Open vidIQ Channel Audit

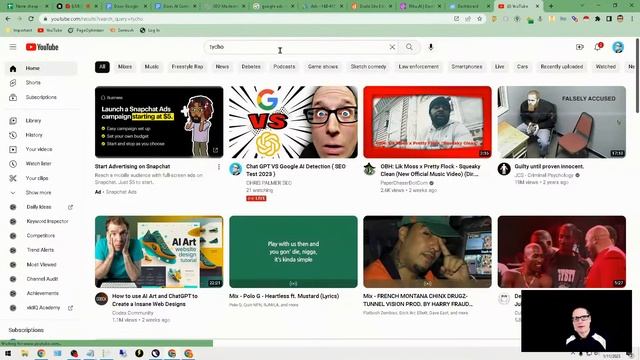coord(41,279)
